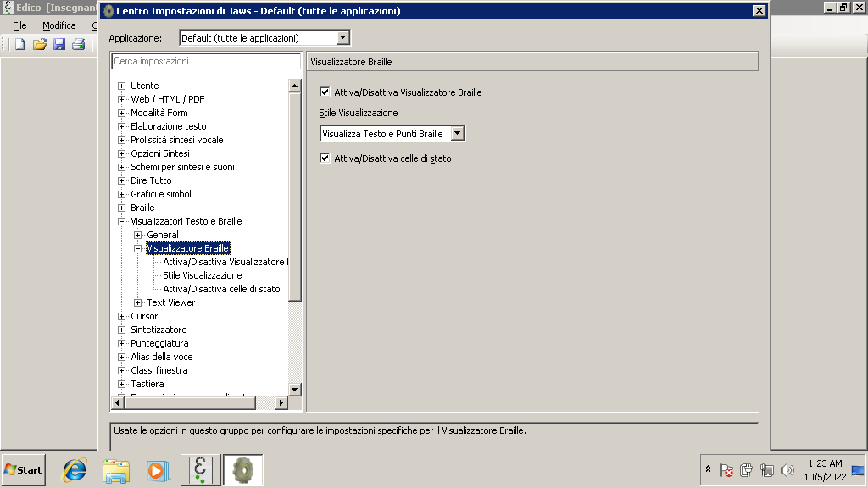
Task: Click Action Center flag tray icon
Action: (x=726, y=470)
